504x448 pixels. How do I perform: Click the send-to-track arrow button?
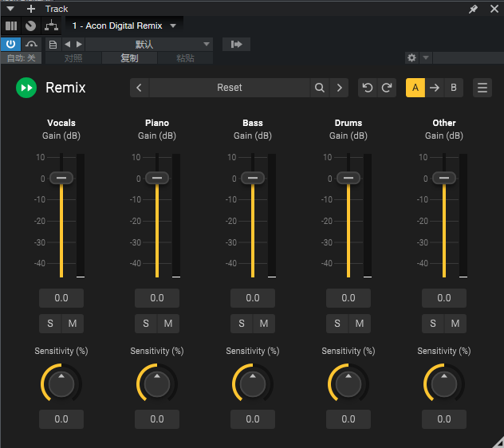pos(236,45)
